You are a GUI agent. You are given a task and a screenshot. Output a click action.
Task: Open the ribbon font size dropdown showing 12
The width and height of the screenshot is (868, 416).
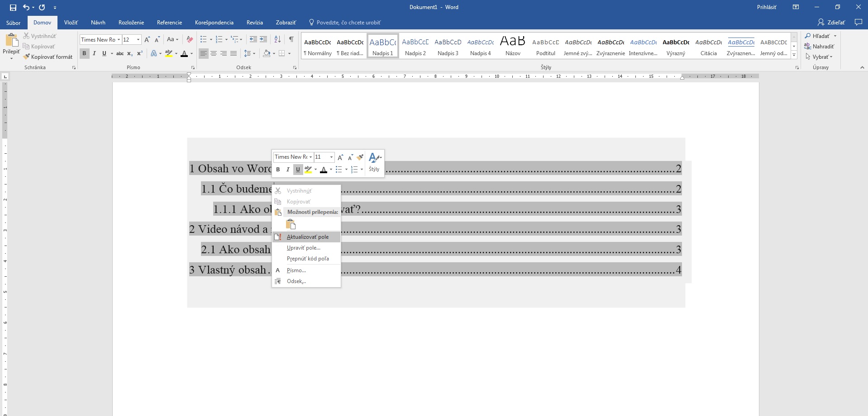(x=138, y=40)
